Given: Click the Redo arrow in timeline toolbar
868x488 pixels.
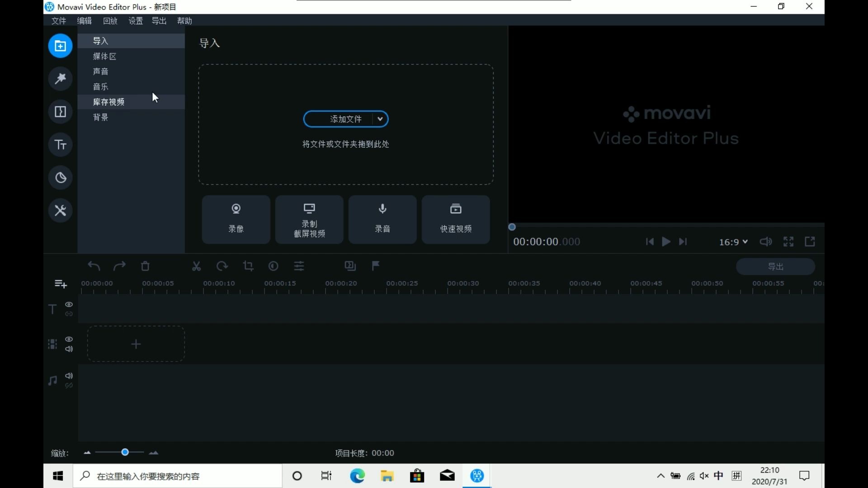Looking at the screenshot, I should (x=119, y=266).
